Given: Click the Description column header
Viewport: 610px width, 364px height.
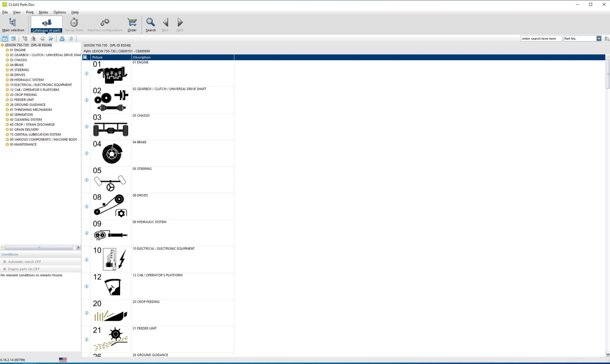Looking at the screenshot, I should 183,57.
